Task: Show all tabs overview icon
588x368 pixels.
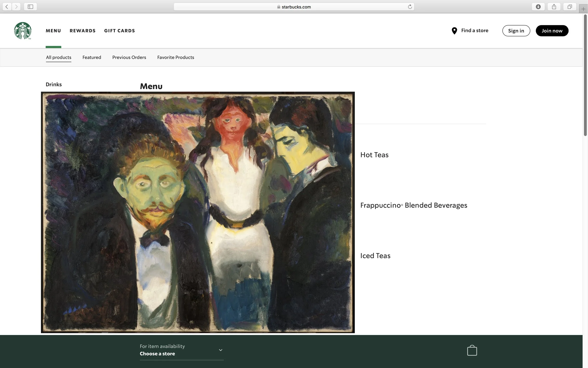Action: [569, 7]
